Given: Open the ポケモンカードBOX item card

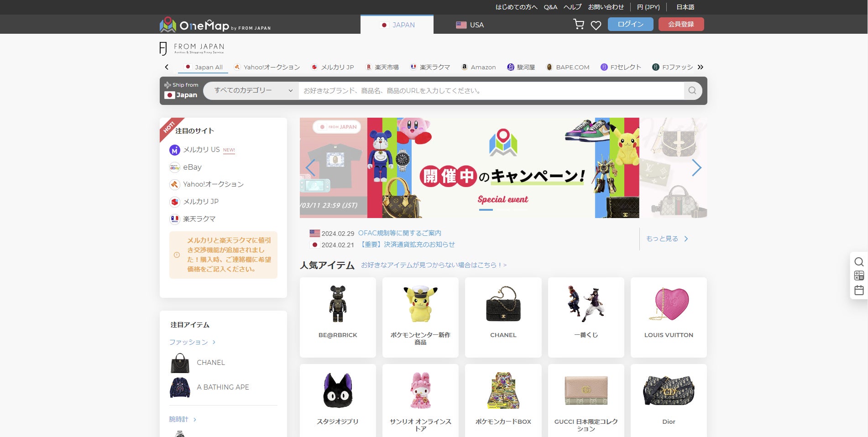Looking at the screenshot, I should pos(503,401).
